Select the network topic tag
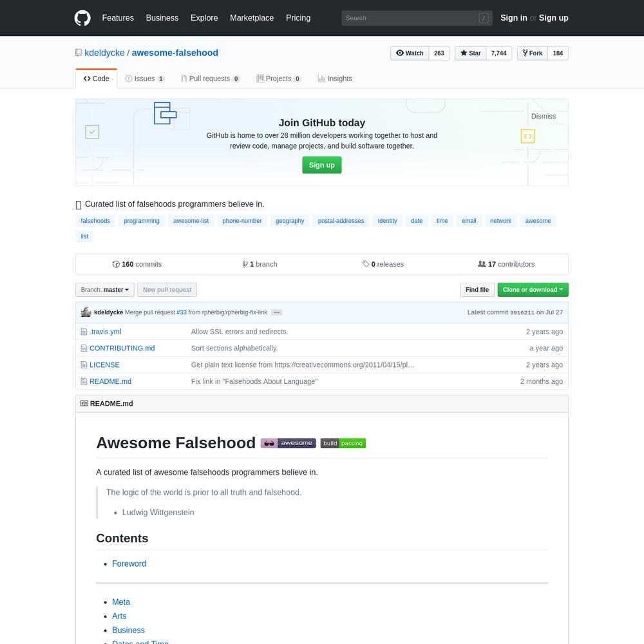Screen dimensions: 644x644 click(x=500, y=221)
